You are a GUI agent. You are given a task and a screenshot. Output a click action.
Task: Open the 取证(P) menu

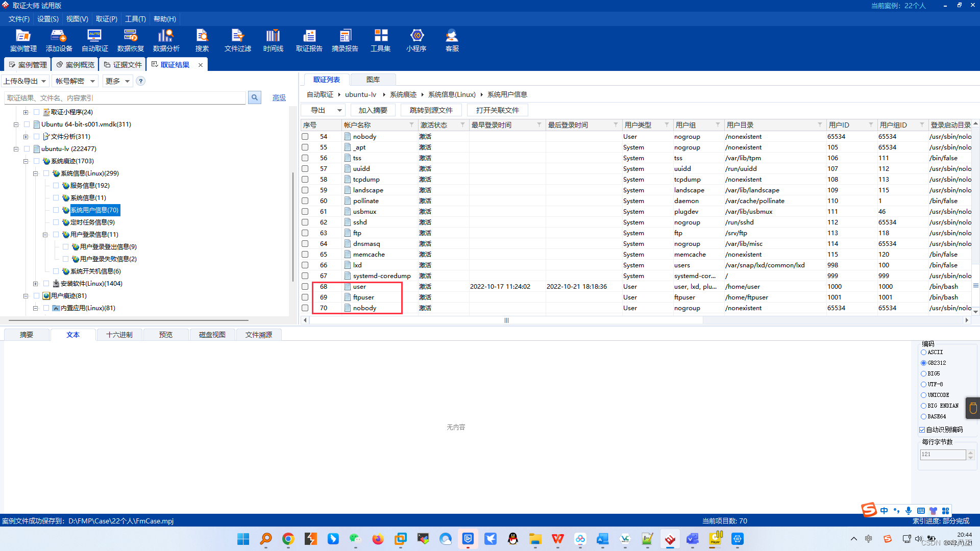coord(107,19)
